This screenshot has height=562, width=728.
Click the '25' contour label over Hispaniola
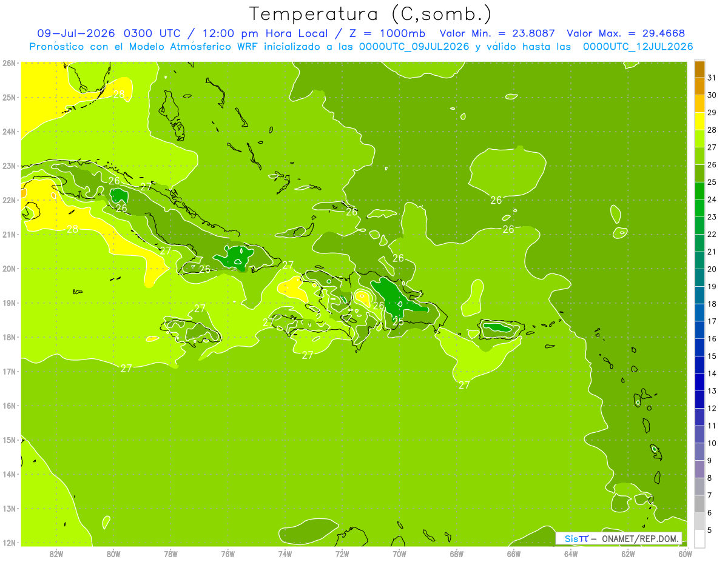tap(398, 321)
